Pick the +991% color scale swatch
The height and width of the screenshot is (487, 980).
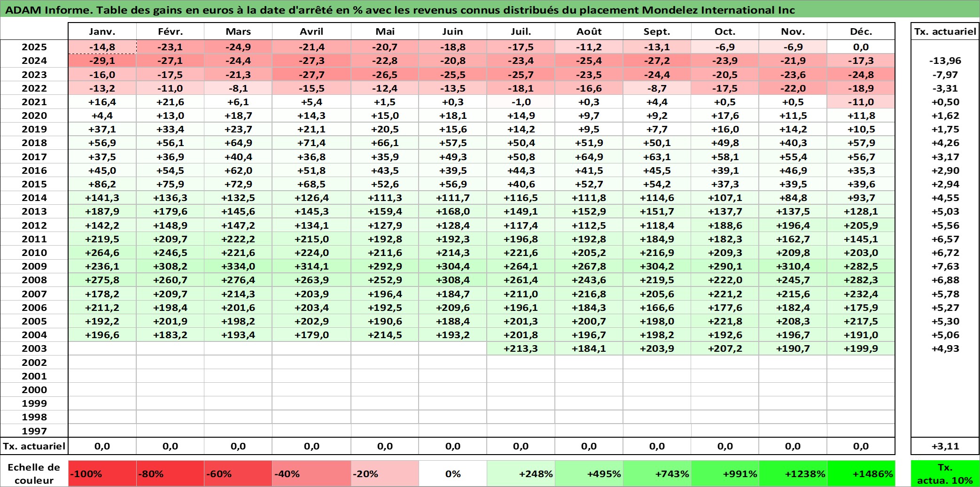click(725, 473)
